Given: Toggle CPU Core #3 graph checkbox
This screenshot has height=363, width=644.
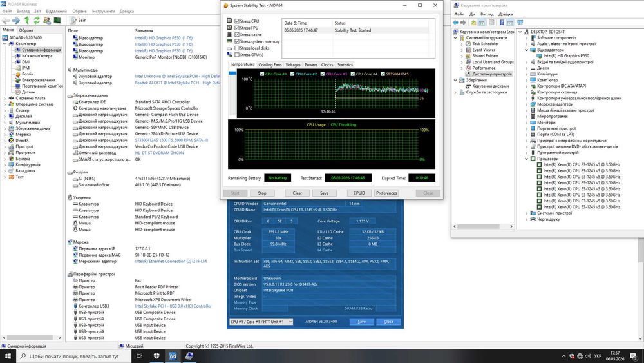Looking at the screenshot, I should pyautogui.click(x=323, y=74).
